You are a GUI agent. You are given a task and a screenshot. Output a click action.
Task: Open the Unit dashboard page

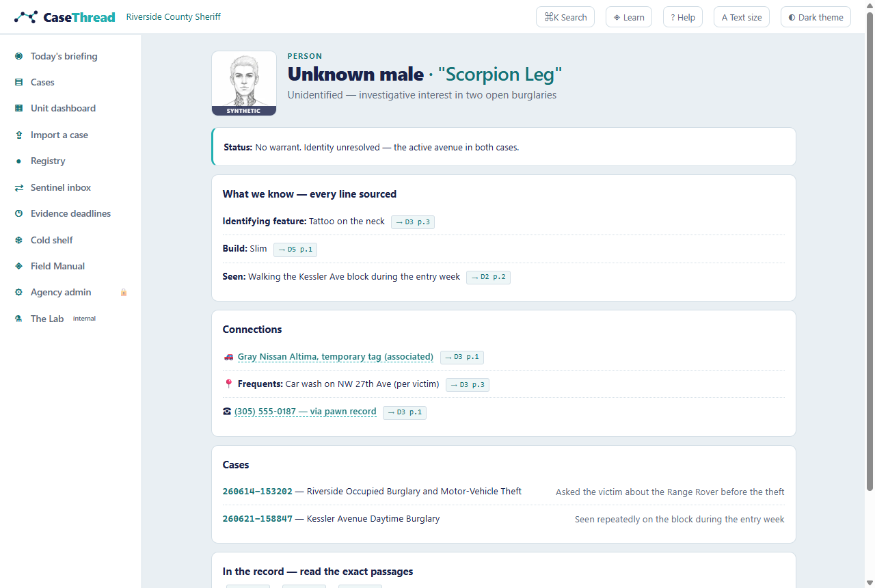(71, 108)
